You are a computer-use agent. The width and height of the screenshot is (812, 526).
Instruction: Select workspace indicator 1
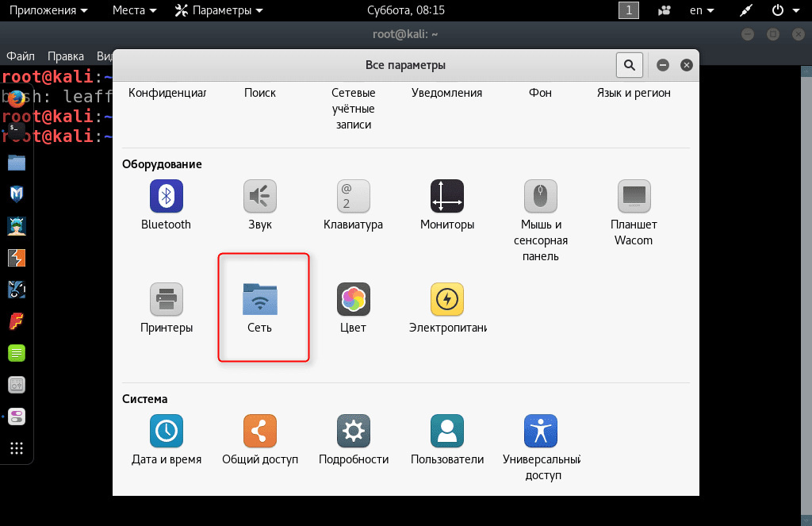point(629,10)
